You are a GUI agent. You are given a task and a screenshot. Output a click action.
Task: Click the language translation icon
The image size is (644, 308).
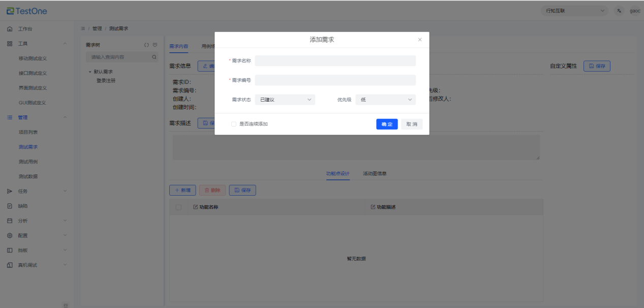[x=619, y=11]
